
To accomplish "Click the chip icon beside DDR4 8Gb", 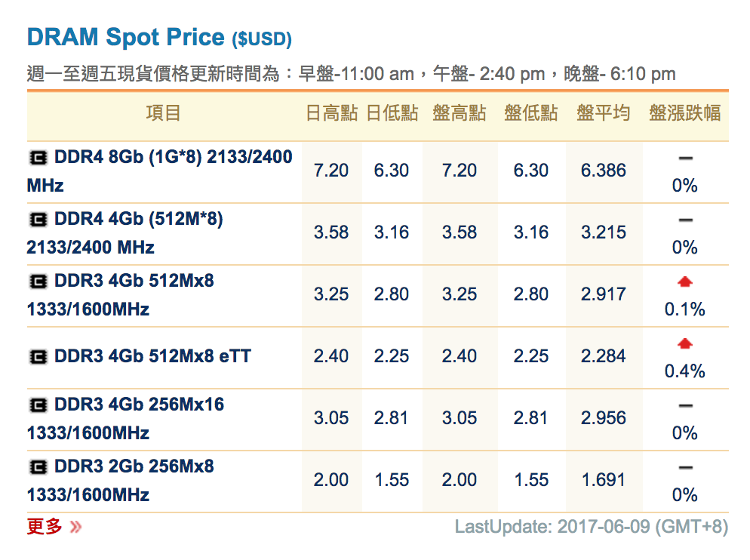I will click(38, 158).
